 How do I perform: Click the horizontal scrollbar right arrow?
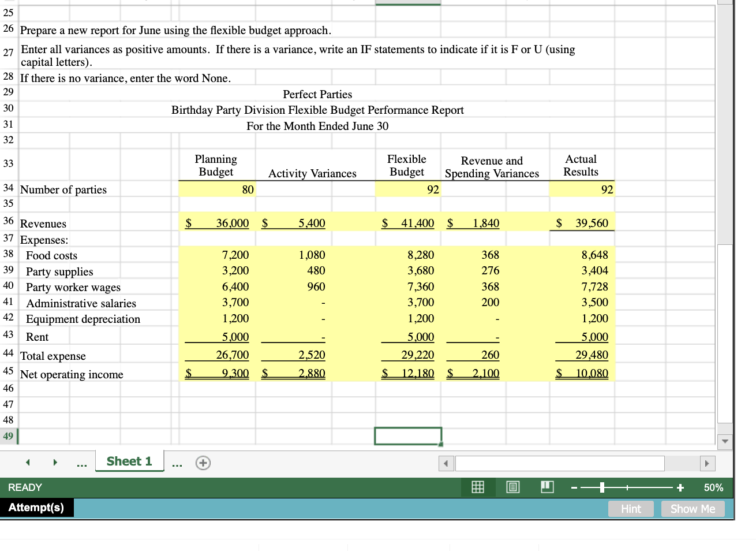coord(707,463)
